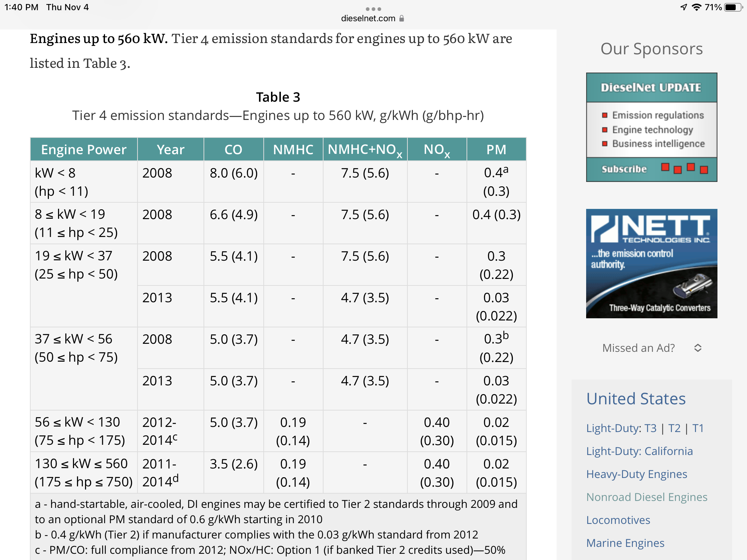The image size is (747, 560).
Task: Click the NMHC+NOx column header
Action: (x=365, y=149)
